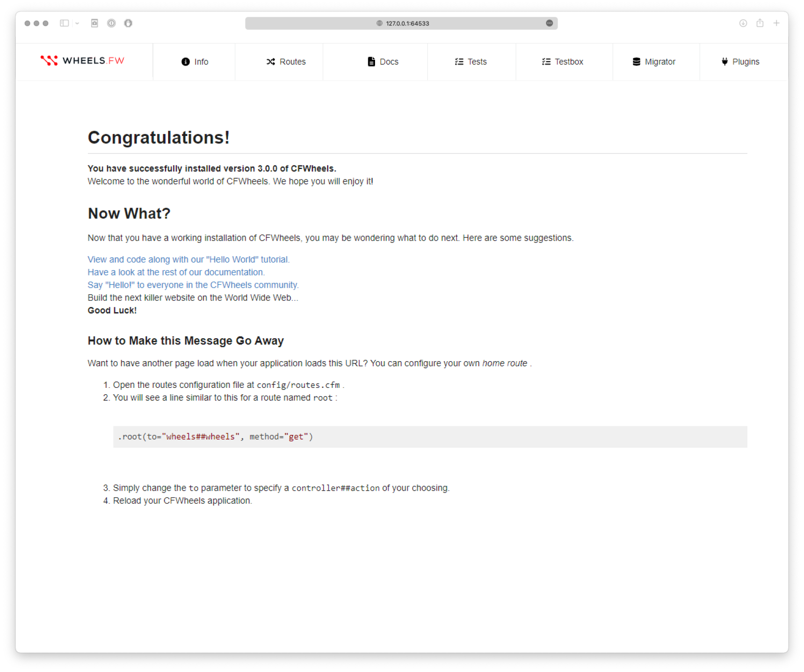Open the "Hello World" tutorial link

point(188,259)
